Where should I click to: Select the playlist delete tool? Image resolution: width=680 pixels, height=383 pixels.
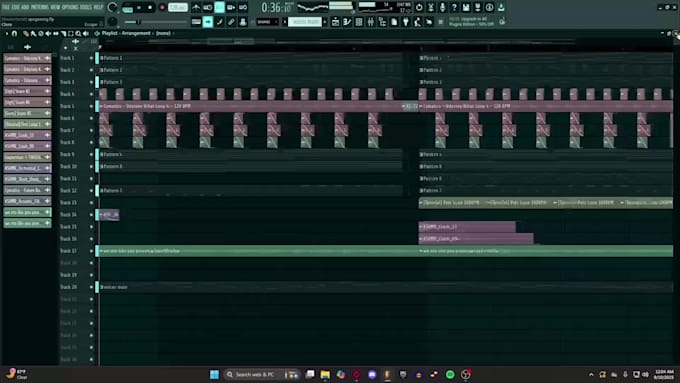(x=41, y=33)
